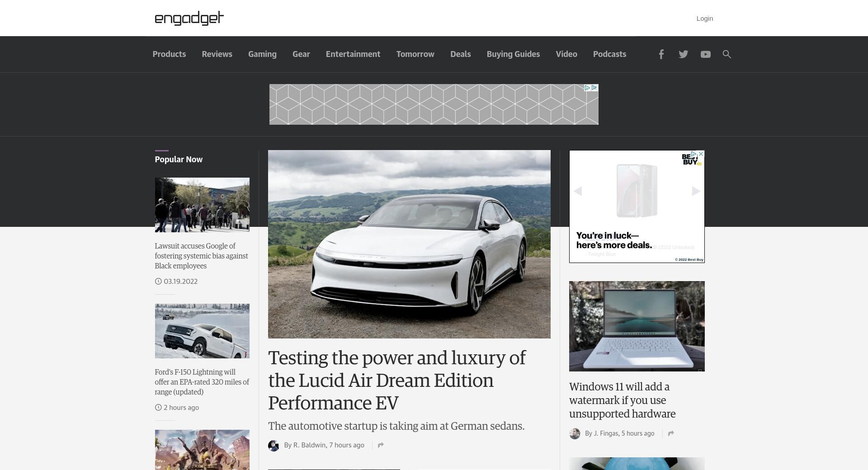Click the '03.19.2022' date stamp
868x470 pixels.
coord(180,281)
